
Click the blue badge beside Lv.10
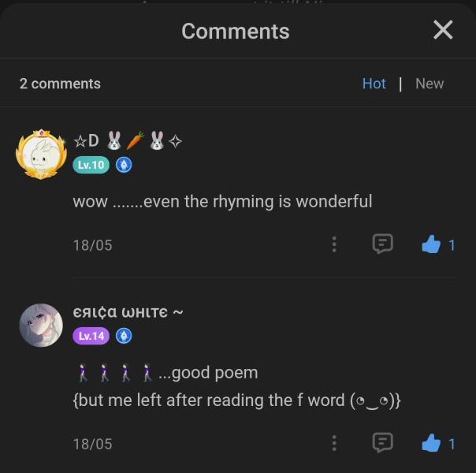pyautogui.click(x=124, y=165)
